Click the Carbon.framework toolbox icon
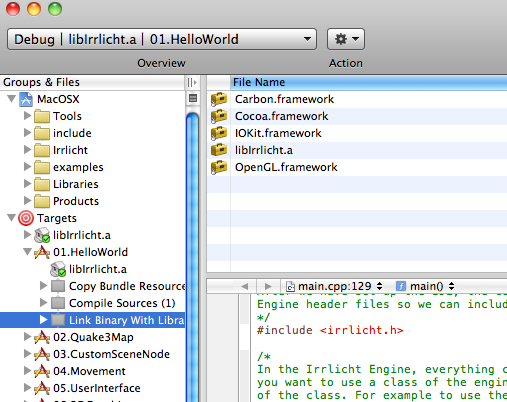Screen dimensions: 507x402 tap(219, 99)
